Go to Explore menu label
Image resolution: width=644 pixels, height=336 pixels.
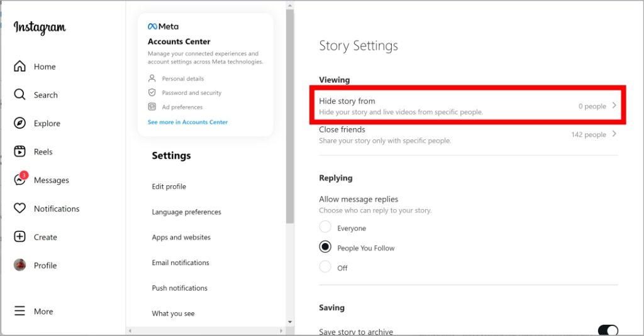[x=47, y=124]
